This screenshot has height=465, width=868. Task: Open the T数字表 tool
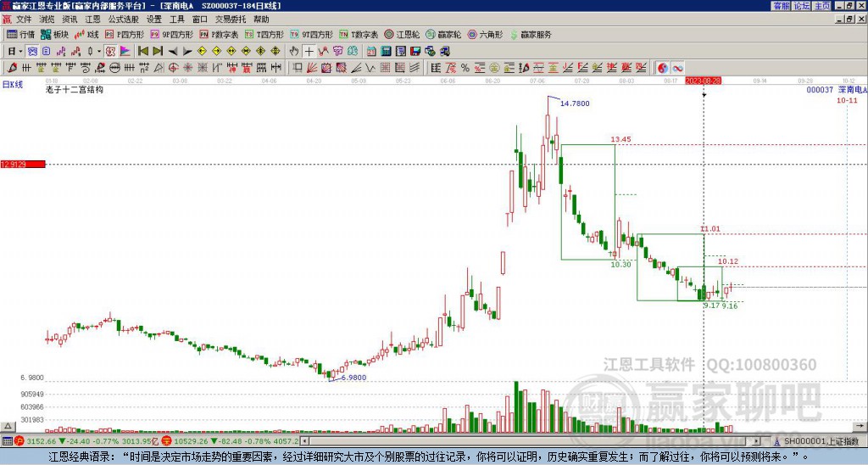[359, 34]
